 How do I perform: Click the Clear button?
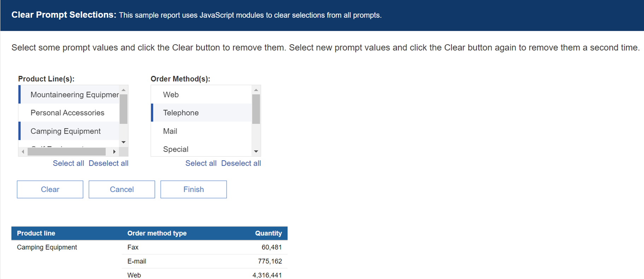[50, 190]
